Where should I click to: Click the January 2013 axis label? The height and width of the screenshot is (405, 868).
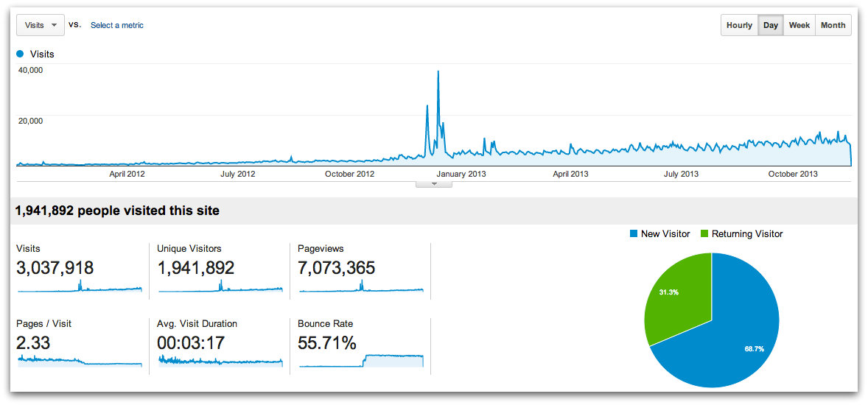[461, 174]
